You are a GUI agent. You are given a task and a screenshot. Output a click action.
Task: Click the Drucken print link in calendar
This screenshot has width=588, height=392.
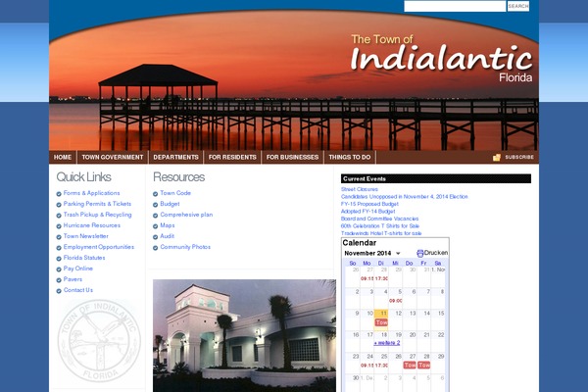(436, 253)
